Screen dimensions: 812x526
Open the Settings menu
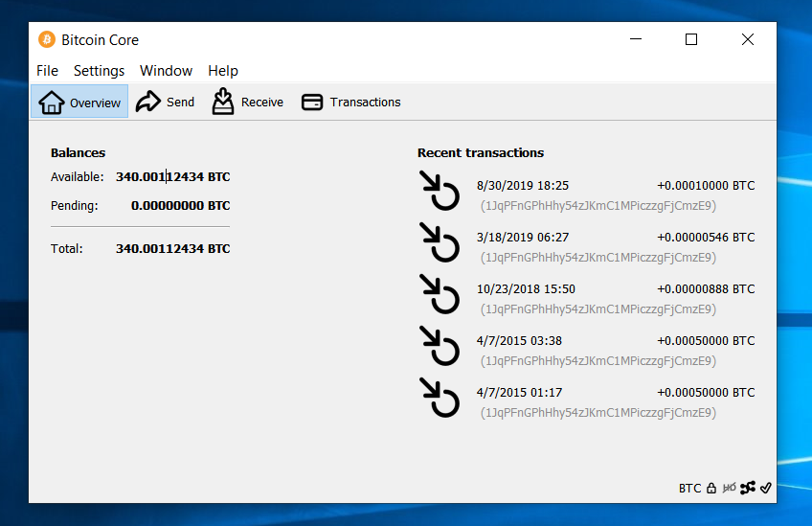point(99,71)
